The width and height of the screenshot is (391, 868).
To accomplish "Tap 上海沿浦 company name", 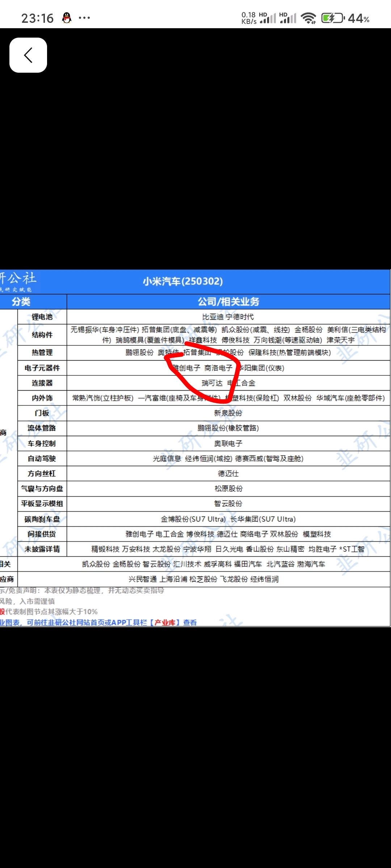I will pyautogui.click(x=173, y=579).
